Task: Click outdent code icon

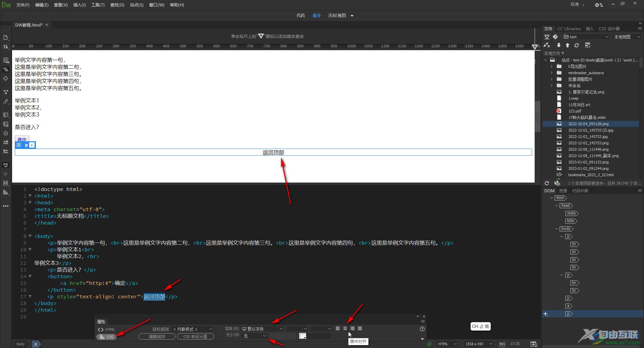Action: [x=6, y=151]
